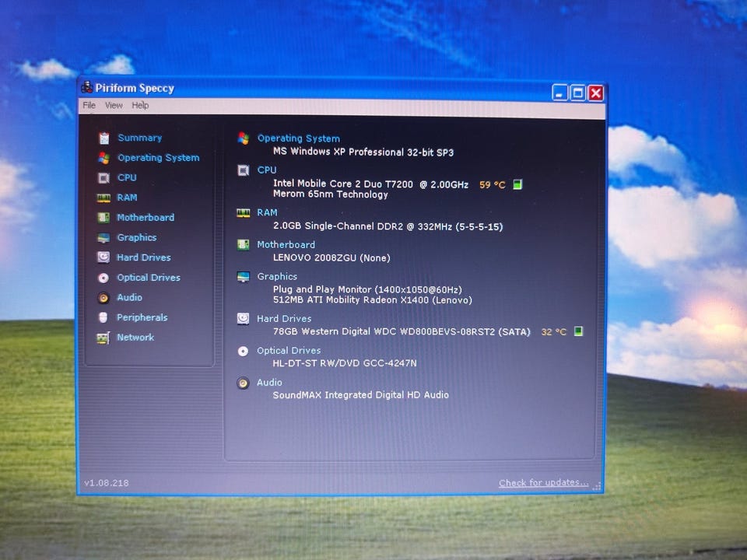This screenshot has width=747, height=560.
Task: Click the Graphics heading link in main panel
Action: pyautogui.click(x=277, y=277)
